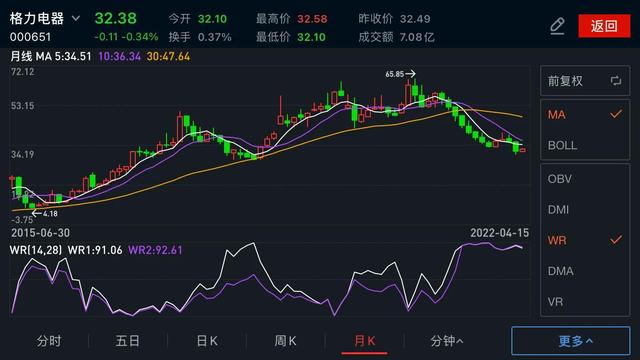Click the 4.18 low price marker
Screen dimensions: 640x360
45,213
